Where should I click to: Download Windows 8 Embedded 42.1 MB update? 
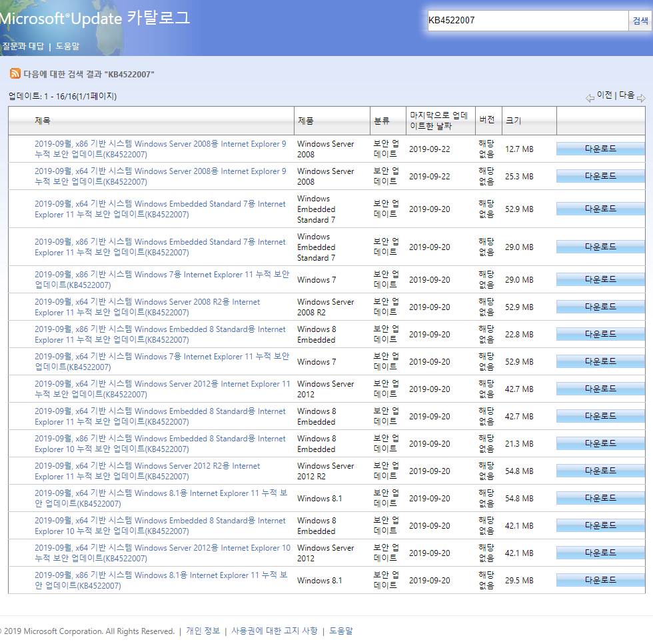click(x=600, y=526)
